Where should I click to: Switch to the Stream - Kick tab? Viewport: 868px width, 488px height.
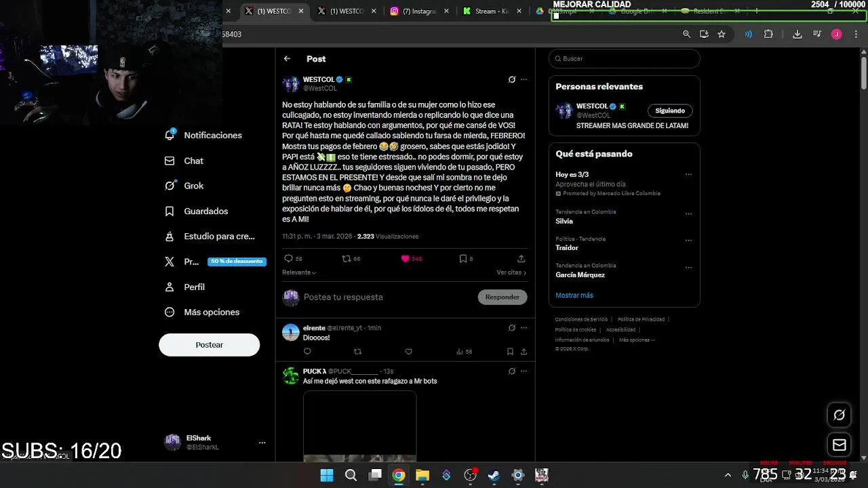[492, 11]
